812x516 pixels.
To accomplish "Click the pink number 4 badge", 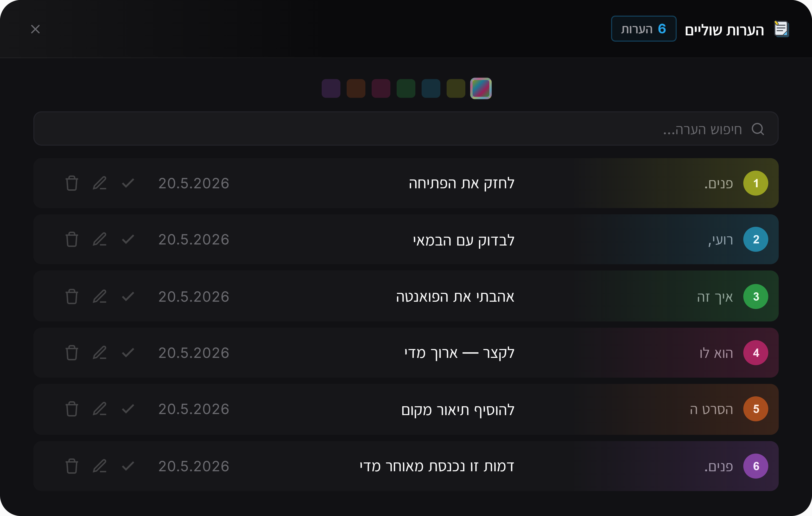I will 756,353.
